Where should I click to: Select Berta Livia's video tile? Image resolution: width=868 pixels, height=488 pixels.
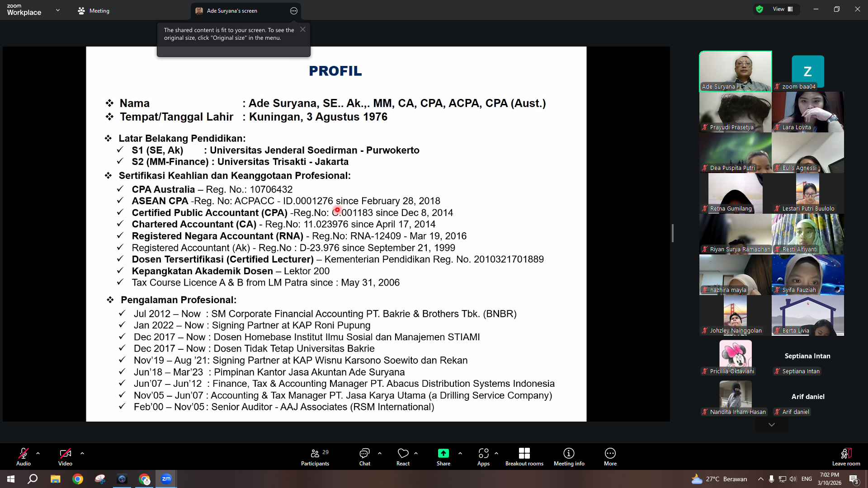[x=808, y=315]
